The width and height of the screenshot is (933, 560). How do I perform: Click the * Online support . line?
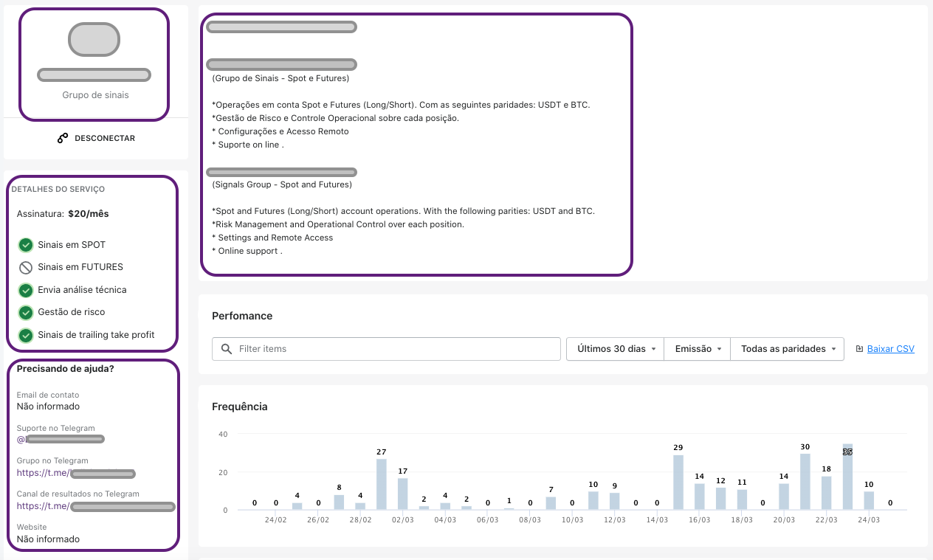pos(247,251)
